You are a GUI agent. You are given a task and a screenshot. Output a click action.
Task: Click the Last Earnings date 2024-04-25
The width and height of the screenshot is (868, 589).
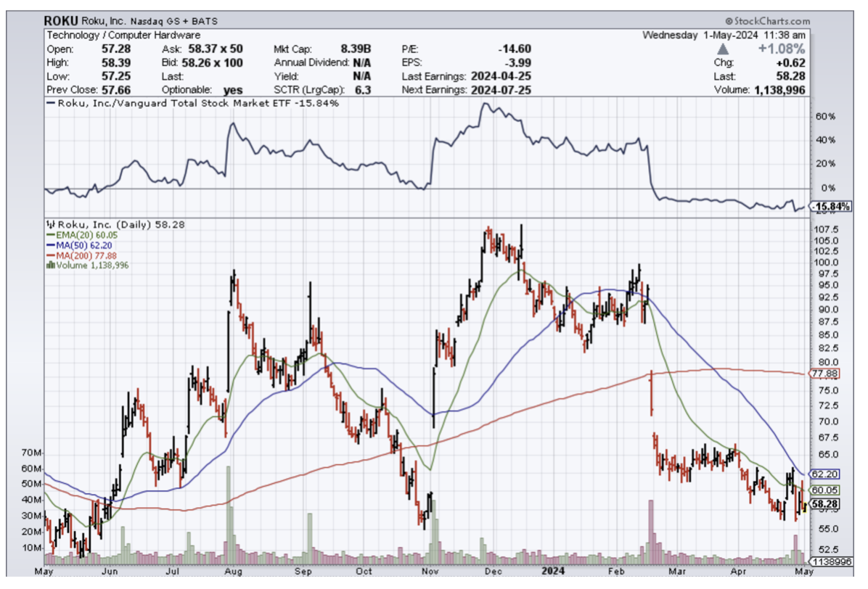coord(501,76)
